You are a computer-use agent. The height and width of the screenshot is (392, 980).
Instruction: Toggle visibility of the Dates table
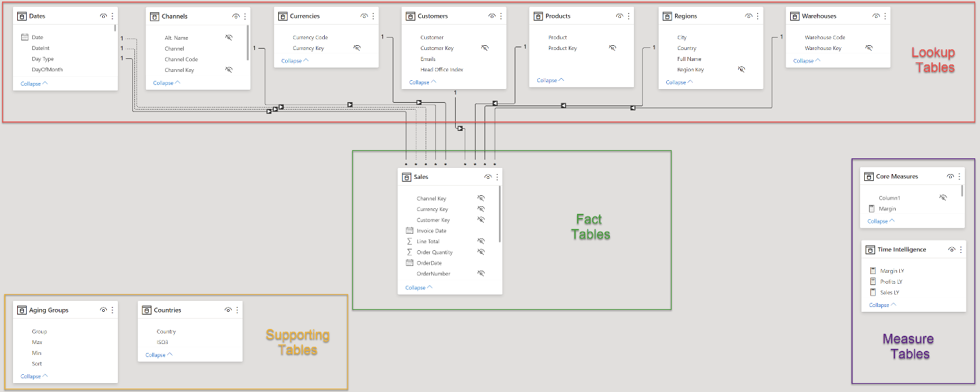103,16
